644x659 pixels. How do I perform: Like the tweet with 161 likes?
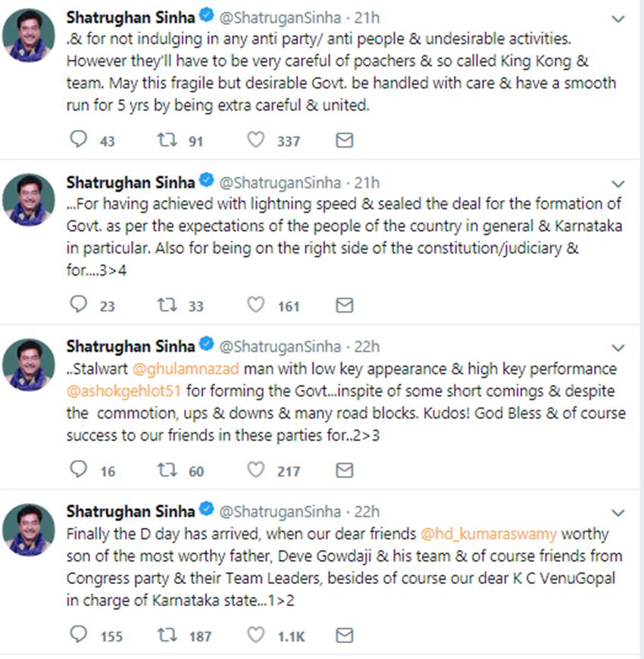point(256,305)
